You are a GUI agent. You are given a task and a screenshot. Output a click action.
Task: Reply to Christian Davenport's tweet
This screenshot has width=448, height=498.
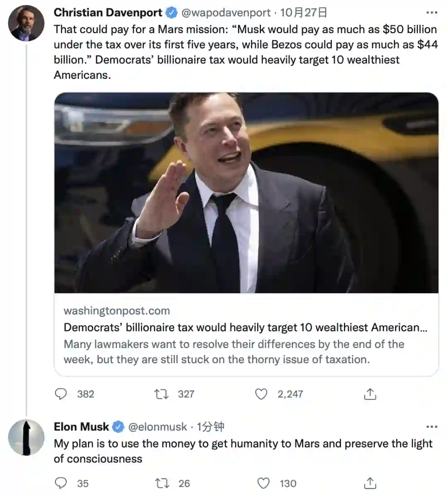pyautogui.click(x=61, y=394)
